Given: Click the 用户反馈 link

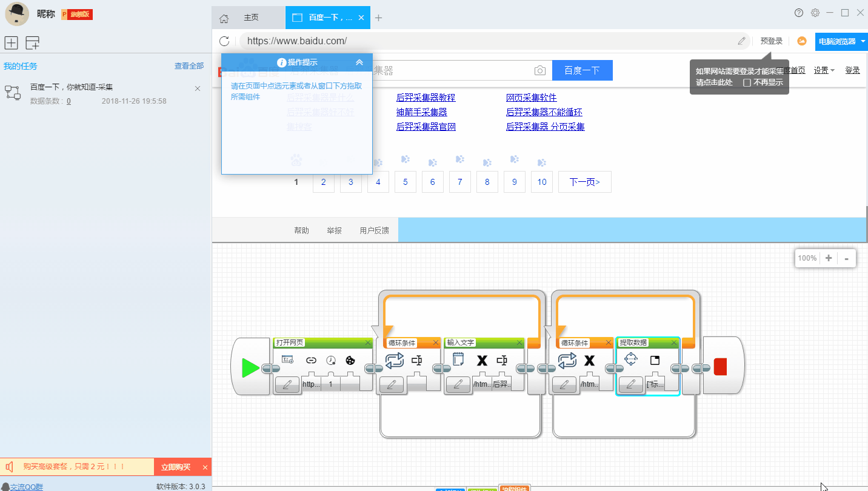Looking at the screenshot, I should click(374, 230).
